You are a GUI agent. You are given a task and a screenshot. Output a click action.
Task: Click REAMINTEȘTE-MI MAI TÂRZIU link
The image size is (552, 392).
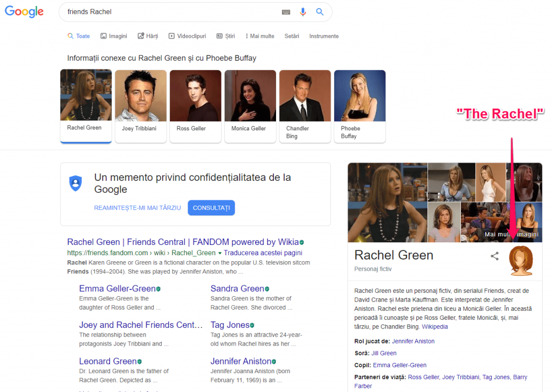[x=137, y=208]
